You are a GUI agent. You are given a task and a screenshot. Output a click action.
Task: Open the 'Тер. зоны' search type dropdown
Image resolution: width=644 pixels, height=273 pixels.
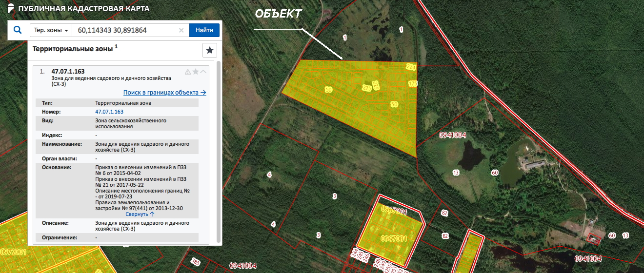click(x=51, y=30)
